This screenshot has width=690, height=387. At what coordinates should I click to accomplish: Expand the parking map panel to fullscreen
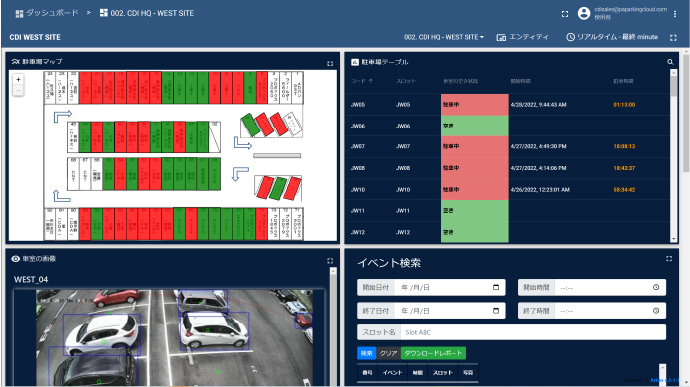tap(330, 64)
